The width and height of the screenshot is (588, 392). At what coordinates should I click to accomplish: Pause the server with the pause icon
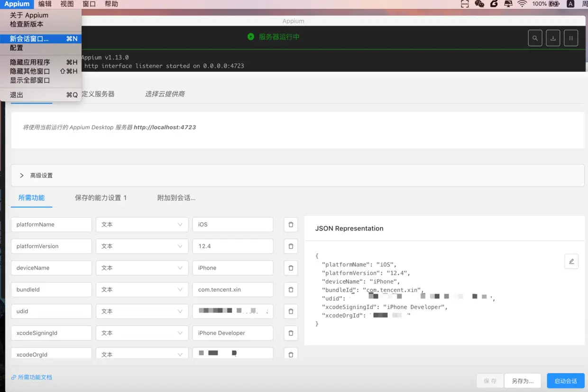point(571,38)
